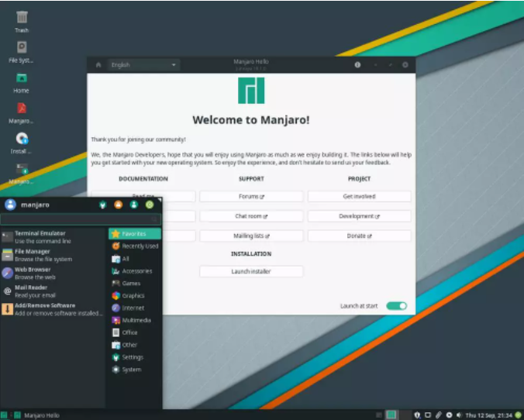Click the Launch installer button
Viewport: 524px width, 420px height.
pos(251,271)
